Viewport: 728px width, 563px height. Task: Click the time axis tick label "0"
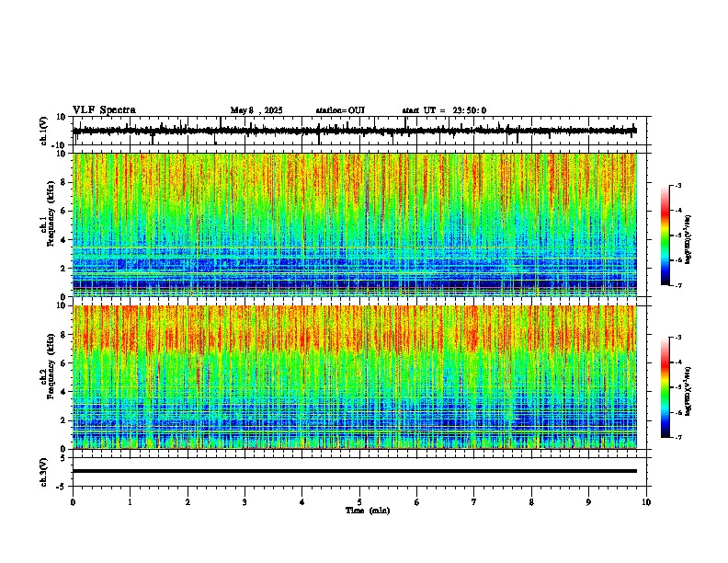tap(73, 502)
